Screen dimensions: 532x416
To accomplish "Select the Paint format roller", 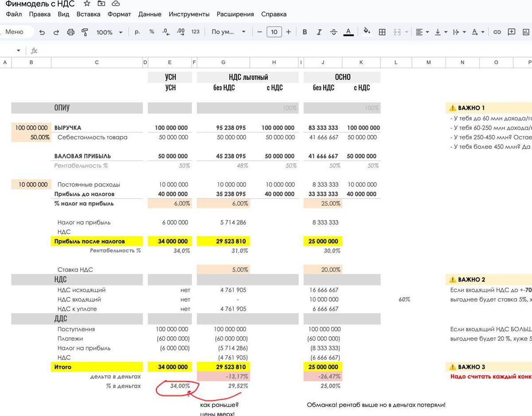I will pyautogui.click(x=85, y=32).
